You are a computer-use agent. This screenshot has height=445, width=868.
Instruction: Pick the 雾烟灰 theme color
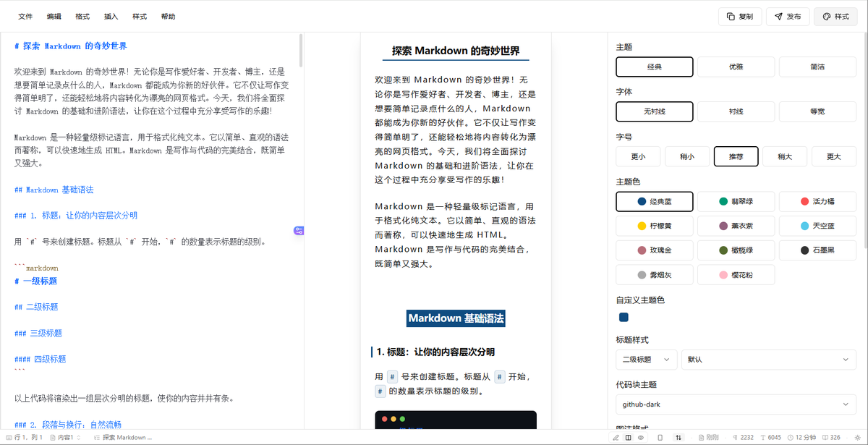point(655,275)
